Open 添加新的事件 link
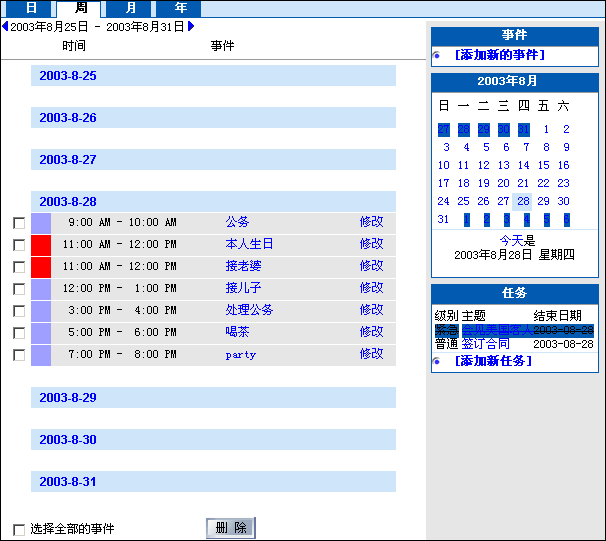606x541 pixels. pos(499,55)
